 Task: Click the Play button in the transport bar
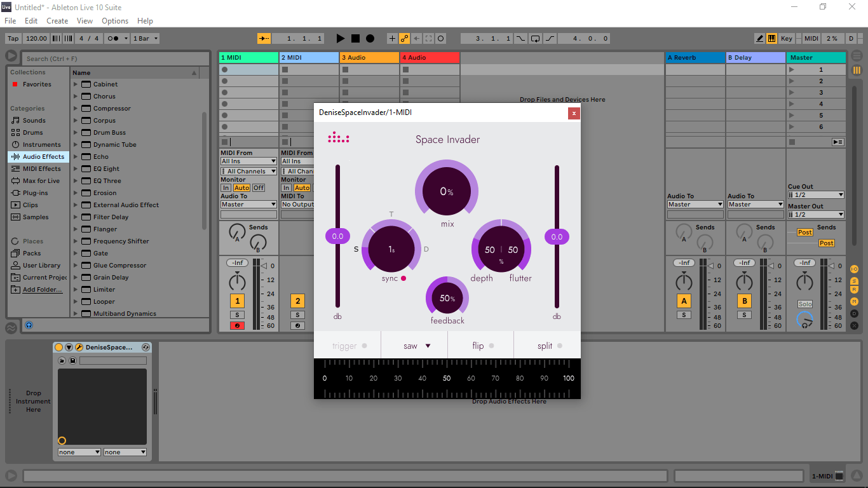341,39
